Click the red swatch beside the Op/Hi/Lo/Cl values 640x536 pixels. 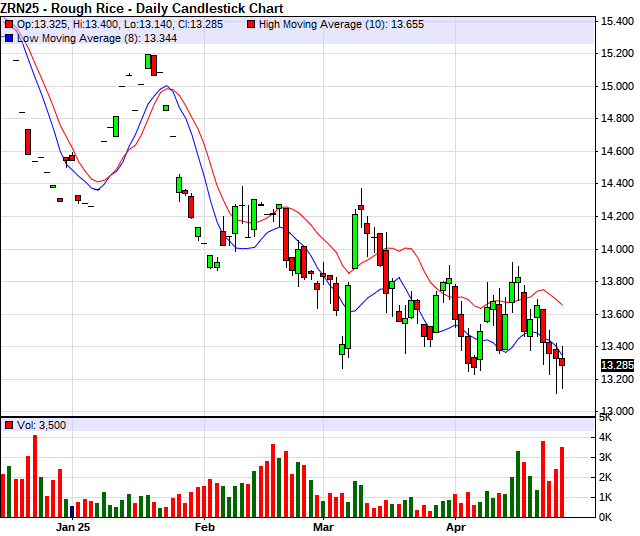point(9,23)
